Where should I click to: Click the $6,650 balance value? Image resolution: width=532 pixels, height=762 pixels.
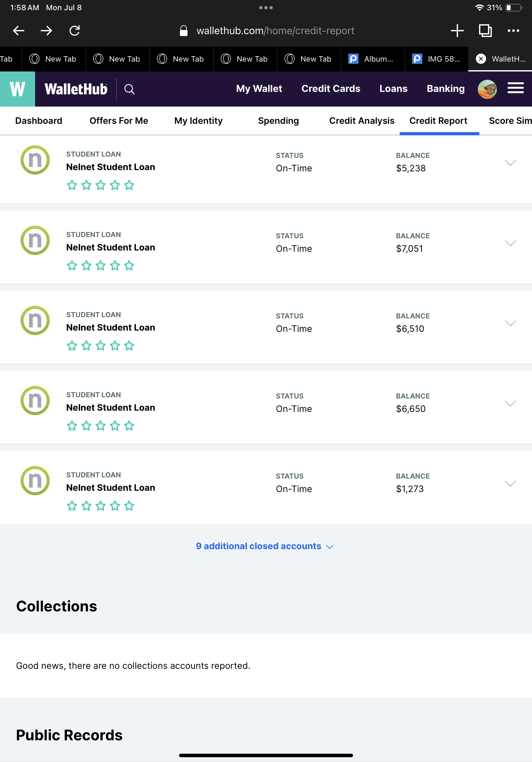click(x=410, y=408)
